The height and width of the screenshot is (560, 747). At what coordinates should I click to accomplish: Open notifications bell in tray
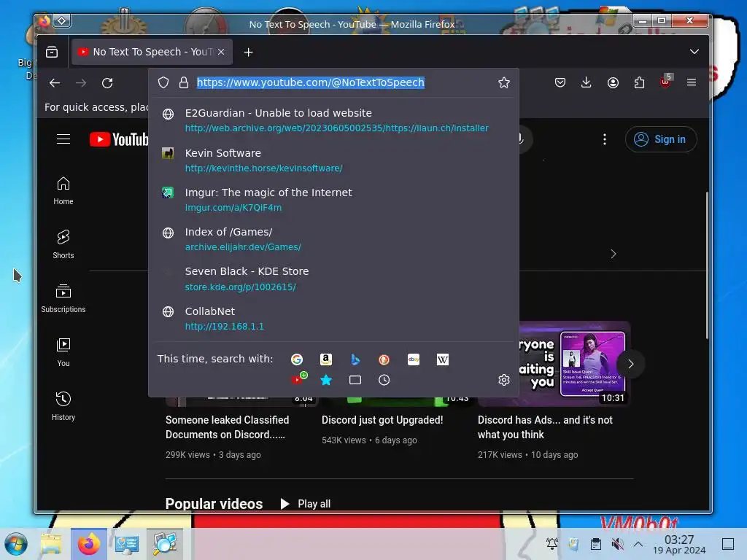pyautogui.click(x=551, y=543)
